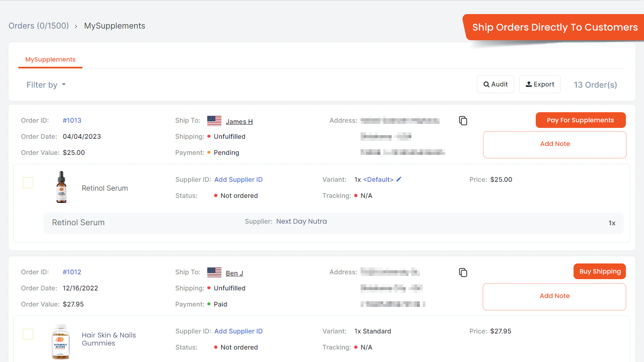Go to Orders (0/1500) breadcrumb
Screen dimensions: 644x362
tap(39, 26)
